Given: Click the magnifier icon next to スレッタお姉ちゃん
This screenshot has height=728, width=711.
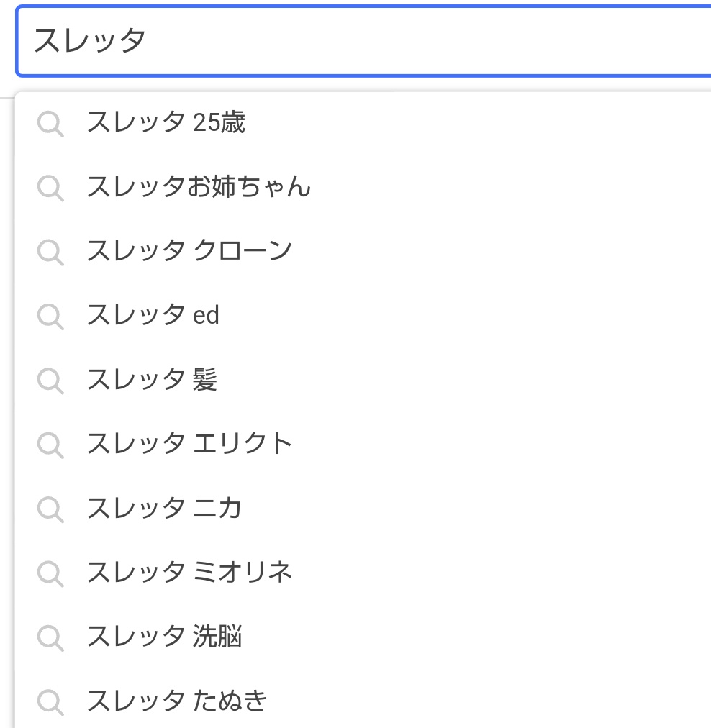Looking at the screenshot, I should click(x=50, y=188).
